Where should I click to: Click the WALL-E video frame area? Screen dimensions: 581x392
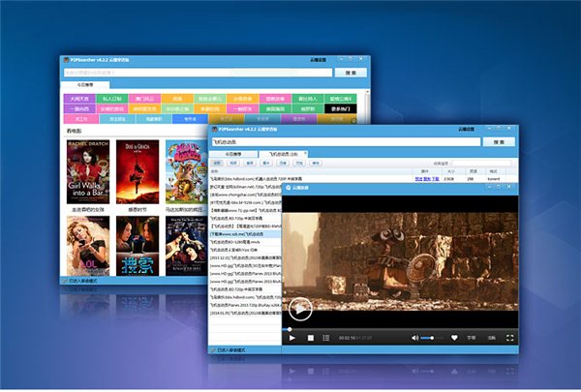(x=400, y=261)
